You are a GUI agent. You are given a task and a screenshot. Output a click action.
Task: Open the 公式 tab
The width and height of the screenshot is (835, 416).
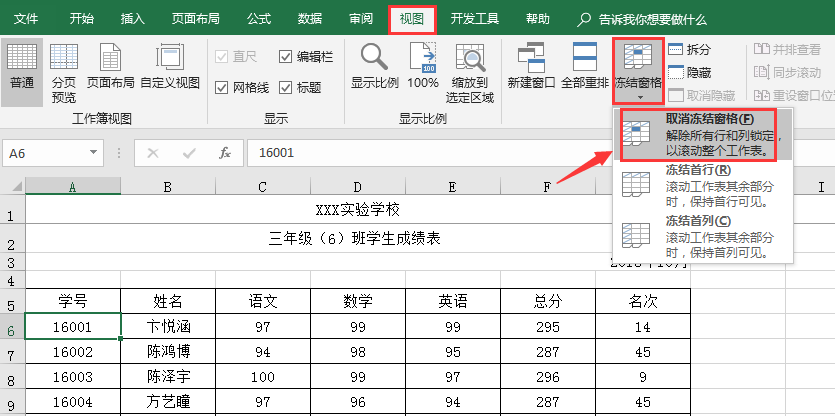point(259,20)
